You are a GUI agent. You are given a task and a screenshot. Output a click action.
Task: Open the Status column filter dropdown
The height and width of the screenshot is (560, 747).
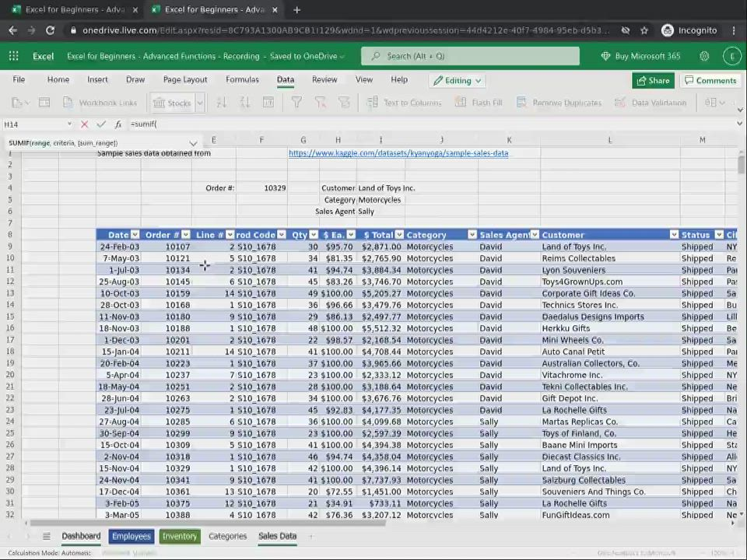(719, 234)
